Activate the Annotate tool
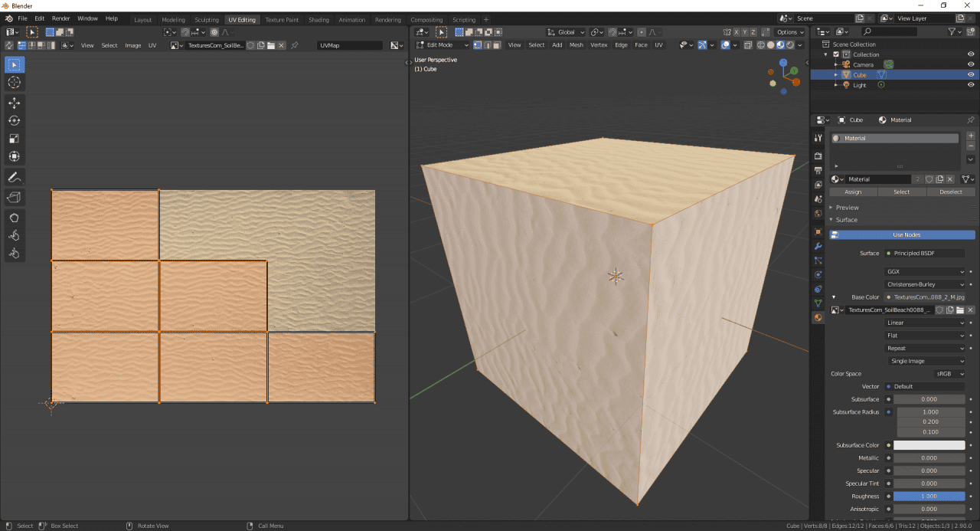The image size is (980, 531). [14, 177]
